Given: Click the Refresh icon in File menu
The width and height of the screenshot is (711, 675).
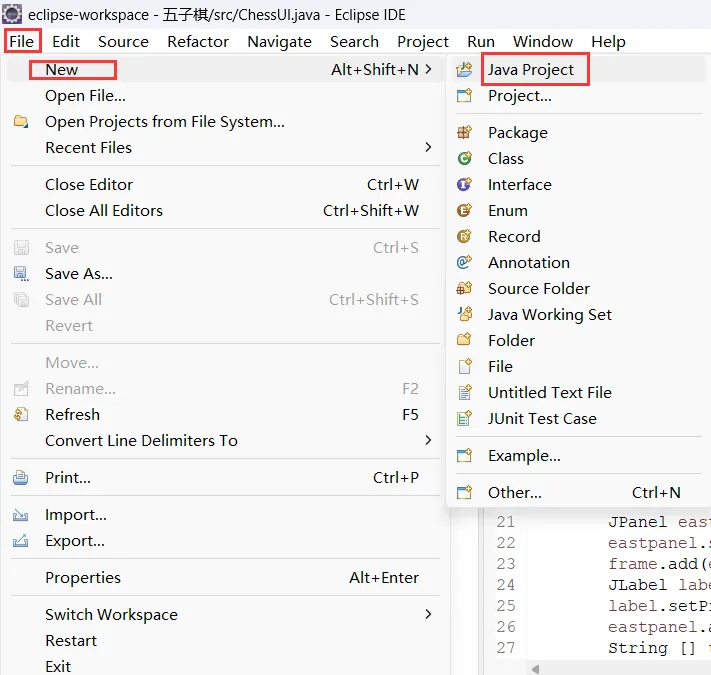Looking at the screenshot, I should point(21,414).
